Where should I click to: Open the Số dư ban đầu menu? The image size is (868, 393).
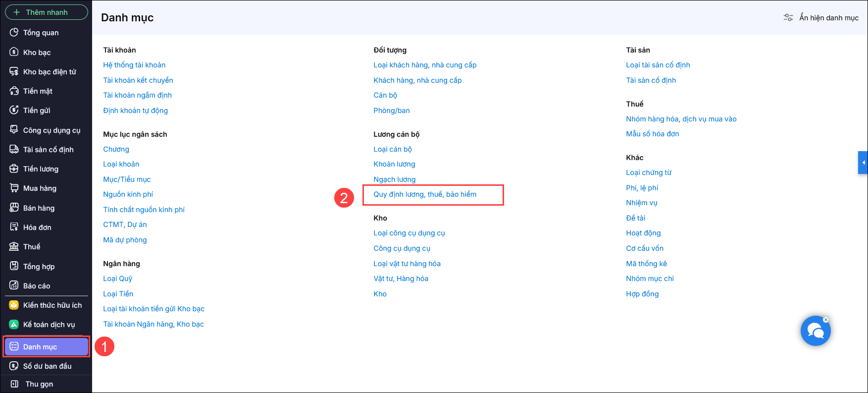pos(47,366)
